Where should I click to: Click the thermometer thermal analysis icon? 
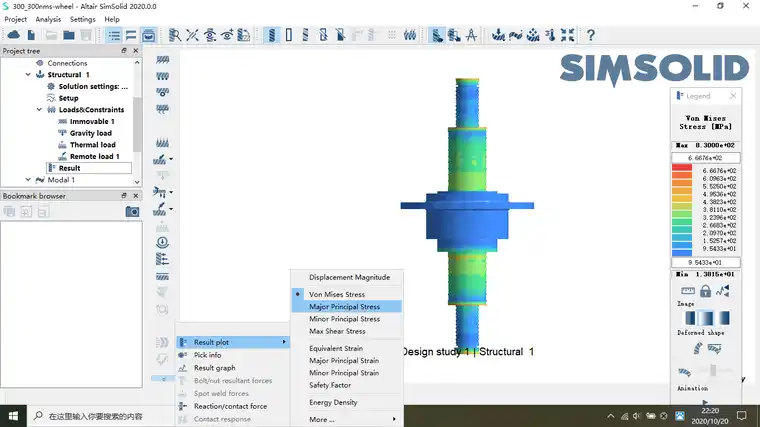551,35
